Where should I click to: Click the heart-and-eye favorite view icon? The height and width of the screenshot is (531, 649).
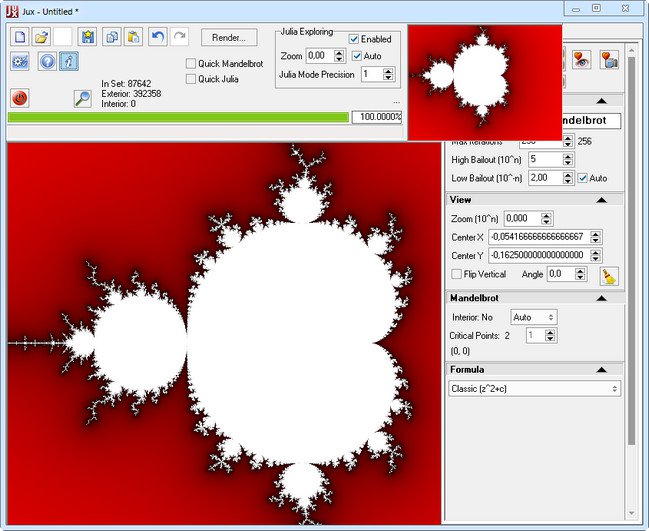point(582,60)
